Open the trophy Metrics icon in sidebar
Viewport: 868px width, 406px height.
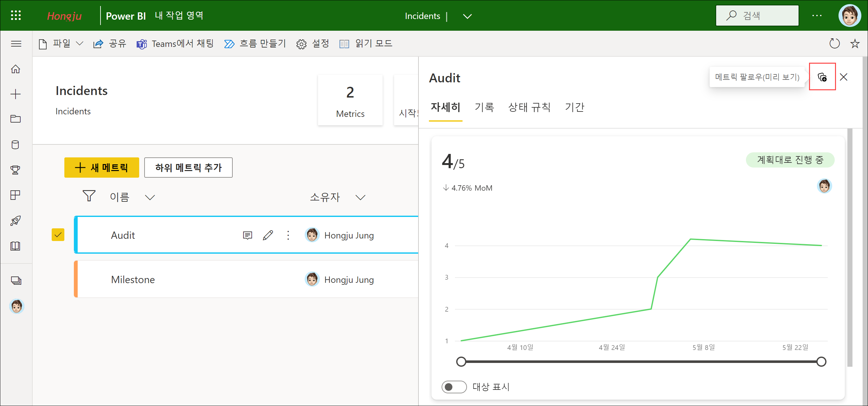(16, 170)
